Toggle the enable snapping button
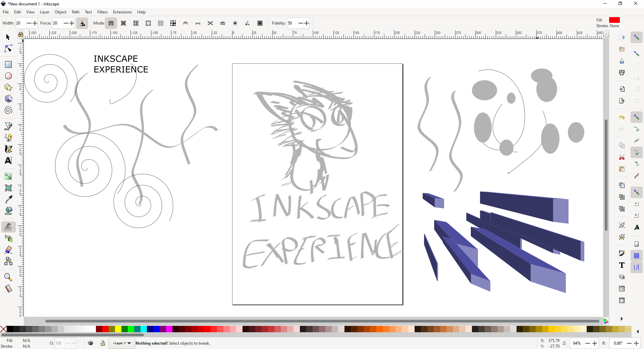Image resolution: width=644 pixels, height=349 pixels. point(636,37)
